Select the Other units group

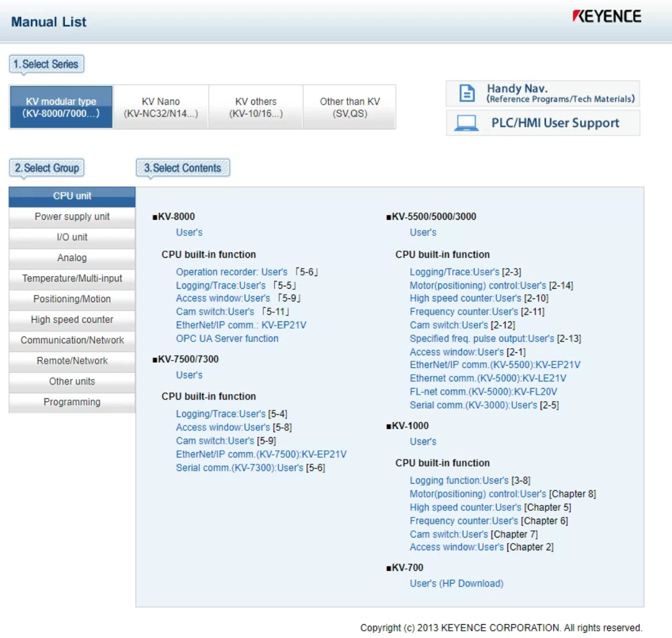(72, 381)
